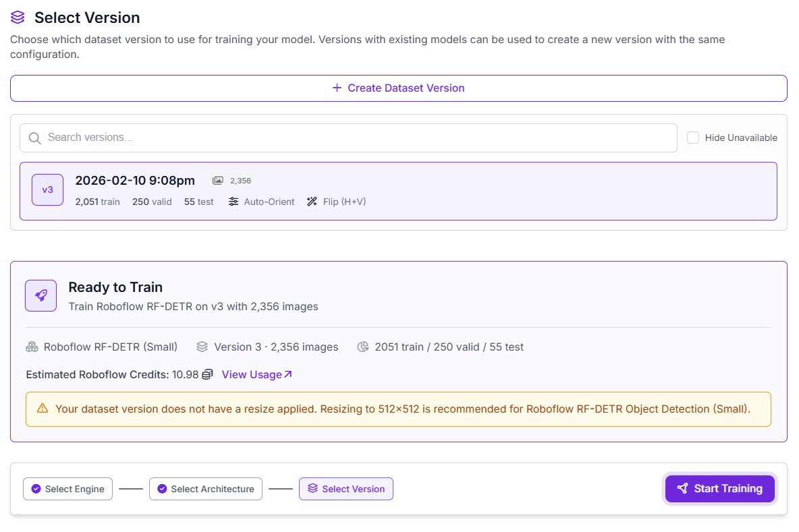
Task: Click the v3 version badge
Action: pyautogui.click(x=47, y=190)
